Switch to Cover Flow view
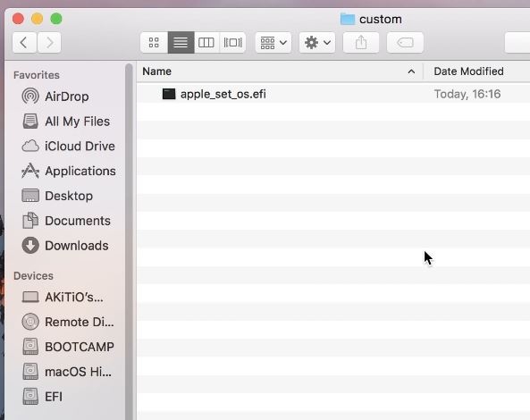Image resolution: width=530 pixels, height=420 pixels. 232,43
